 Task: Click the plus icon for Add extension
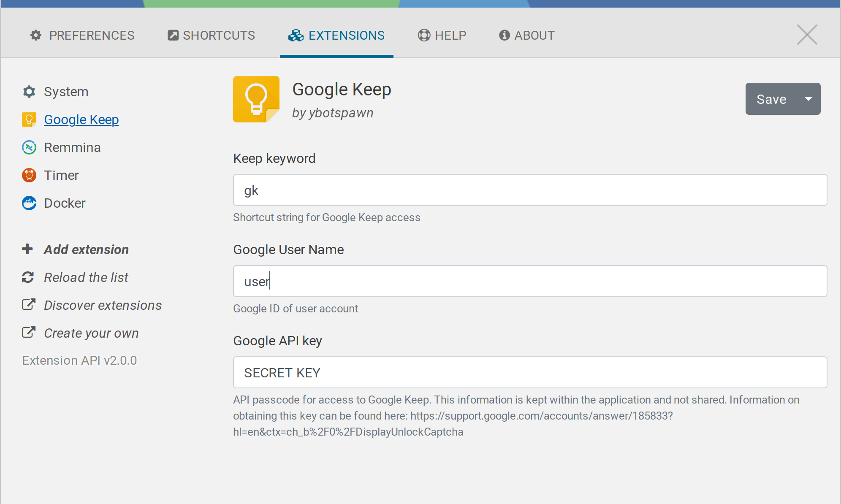[27, 249]
